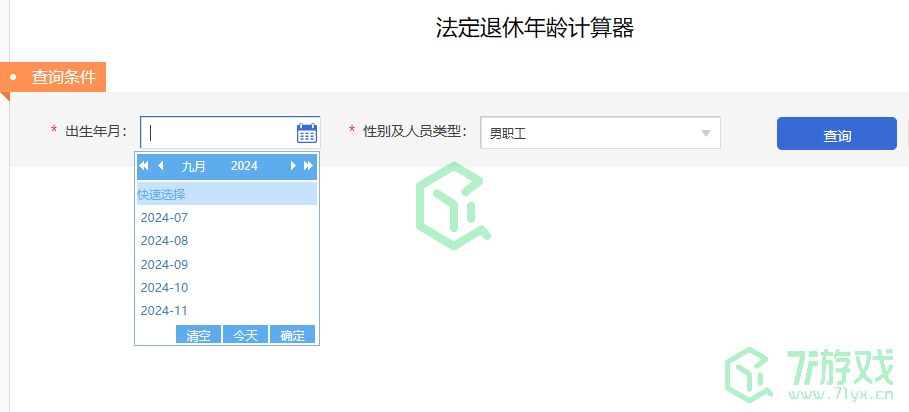Click the blue 查询 button

pyautogui.click(x=836, y=134)
